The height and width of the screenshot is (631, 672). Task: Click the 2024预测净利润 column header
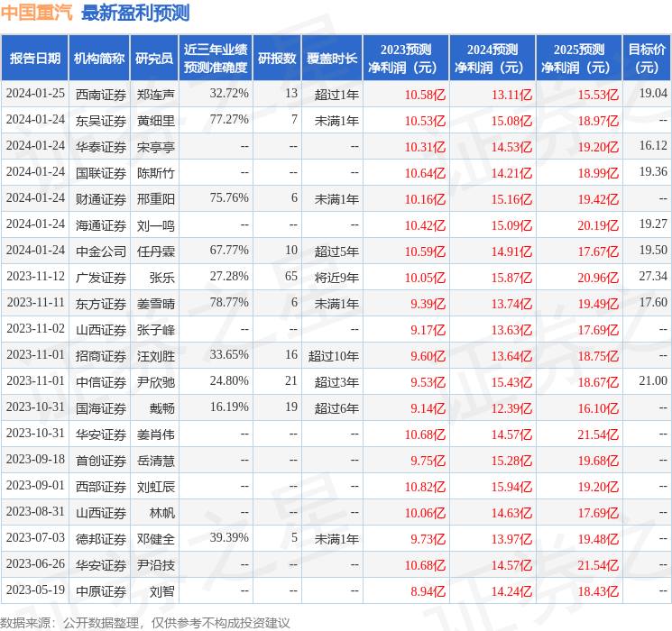coord(492,59)
